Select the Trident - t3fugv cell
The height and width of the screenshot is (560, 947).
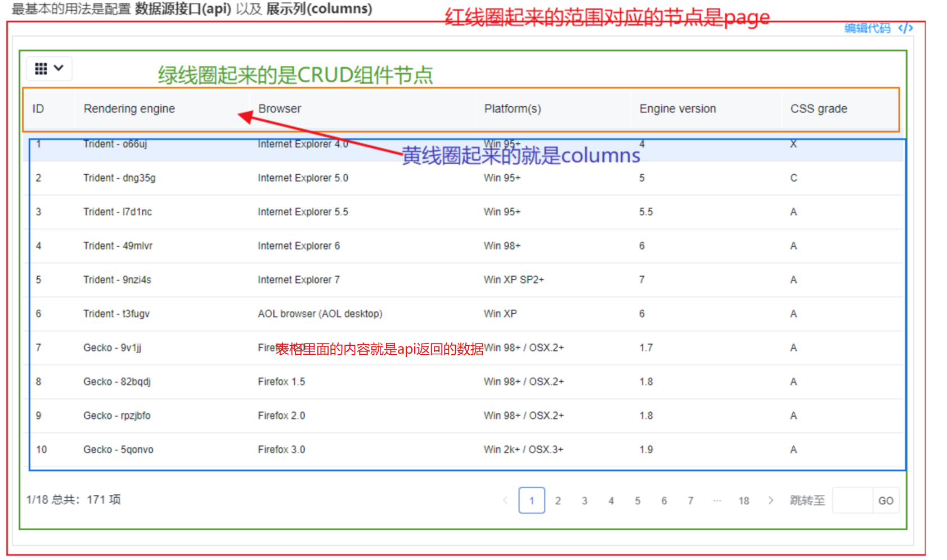click(x=116, y=314)
